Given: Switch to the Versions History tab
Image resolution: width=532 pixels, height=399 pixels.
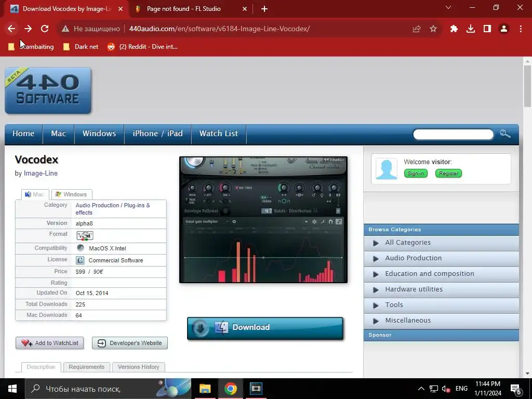Looking at the screenshot, I should pyautogui.click(x=138, y=367).
